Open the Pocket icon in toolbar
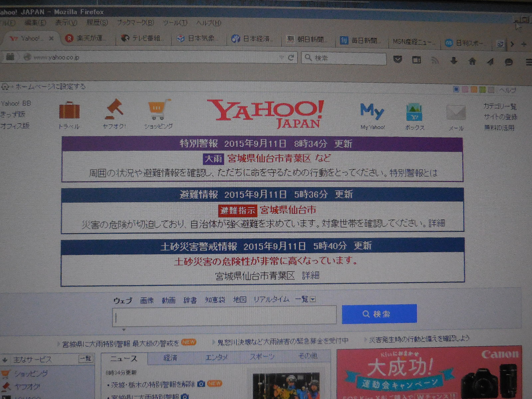Screen dimensions: 532x399 pyautogui.click(x=398, y=60)
